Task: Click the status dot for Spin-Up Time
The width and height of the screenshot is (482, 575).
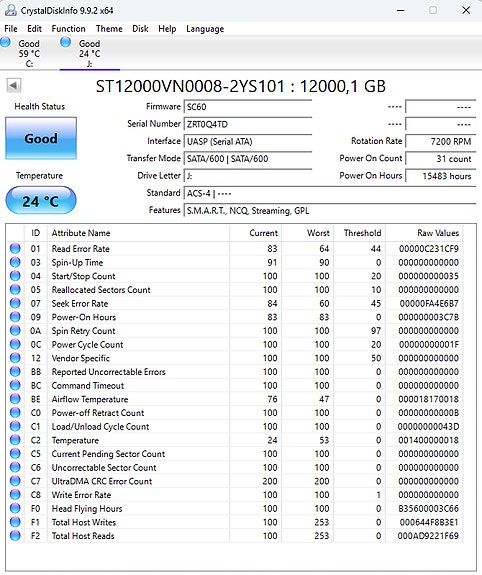Action: pos(15,262)
